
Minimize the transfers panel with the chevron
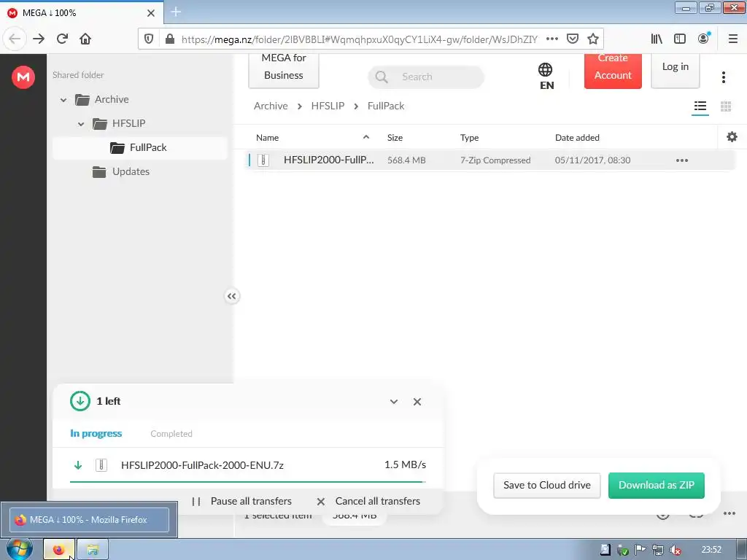(394, 402)
